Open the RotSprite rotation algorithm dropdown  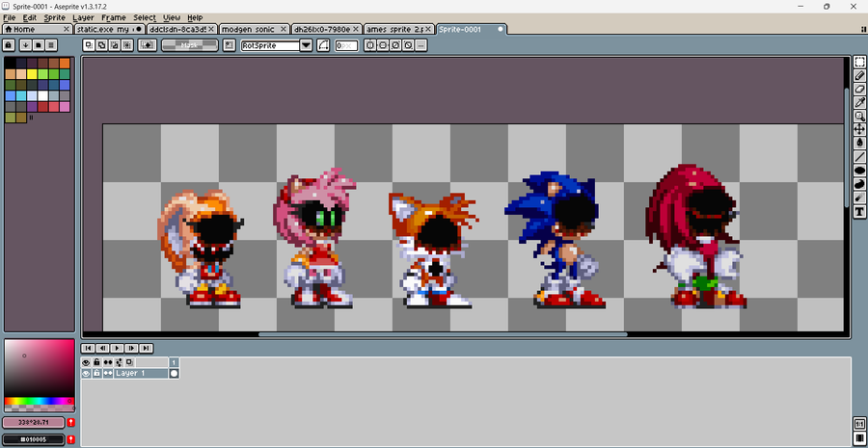pyautogui.click(x=306, y=45)
